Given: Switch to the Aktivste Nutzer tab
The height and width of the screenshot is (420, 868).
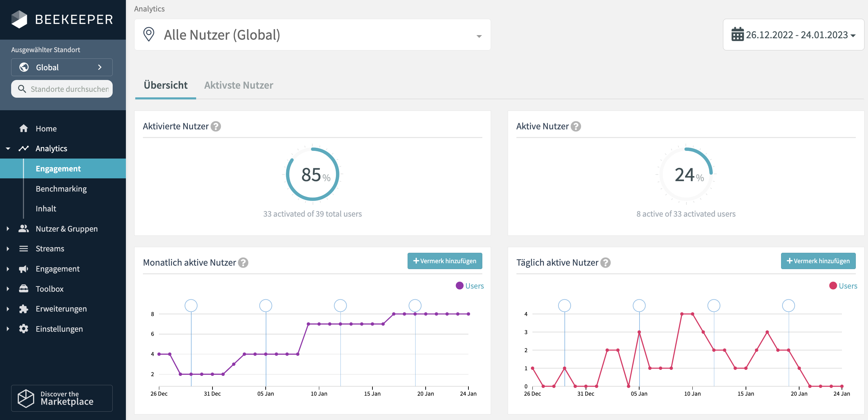Looking at the screenshot, I should pyautogui.click(x=239, y=85).
